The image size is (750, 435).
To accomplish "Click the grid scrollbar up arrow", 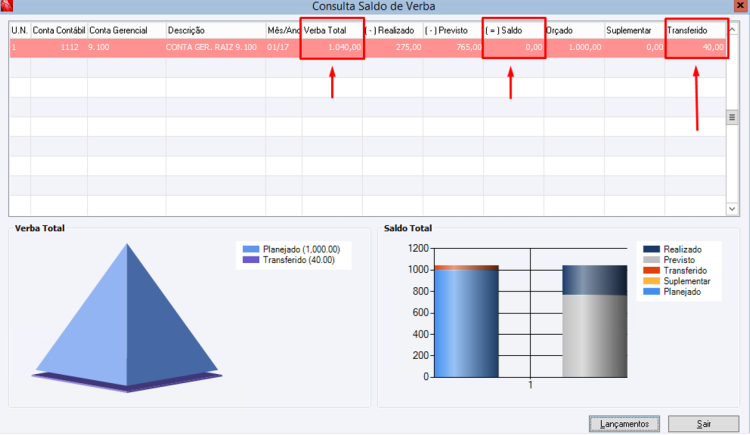I will pyautogui.click(x=732, y=30).
